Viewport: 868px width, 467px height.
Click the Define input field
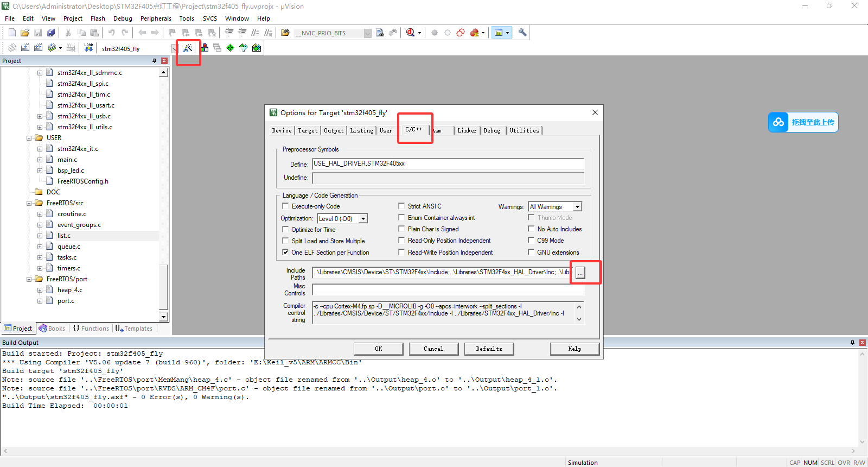448,164
